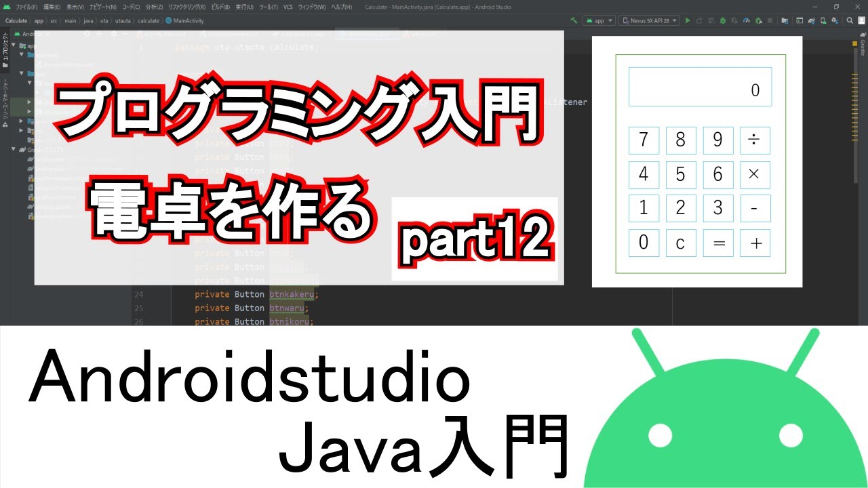Image resolution: width=868 pixels, height=488 pixels.
Task: Click the java breadcrumb
Action: (88, 20)
